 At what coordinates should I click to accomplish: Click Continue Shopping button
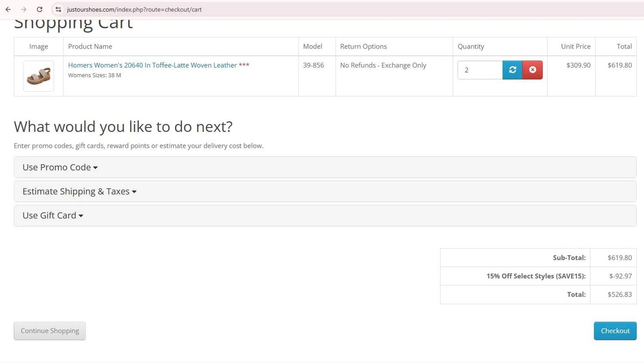tap(50, 331)
